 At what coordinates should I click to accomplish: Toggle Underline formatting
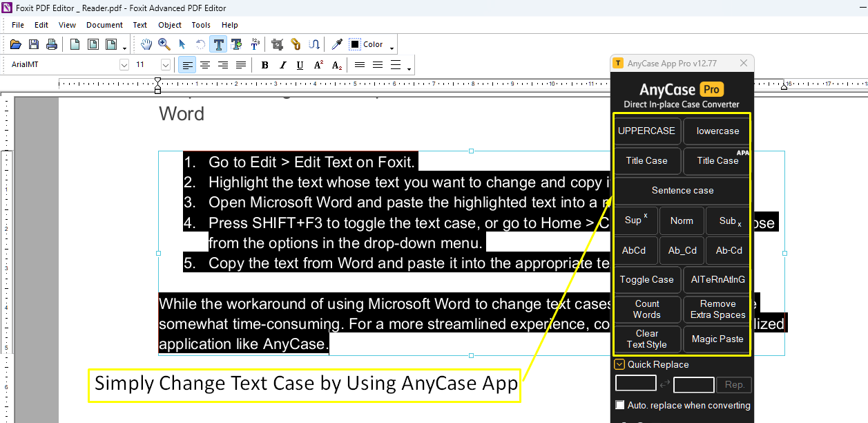300,65
